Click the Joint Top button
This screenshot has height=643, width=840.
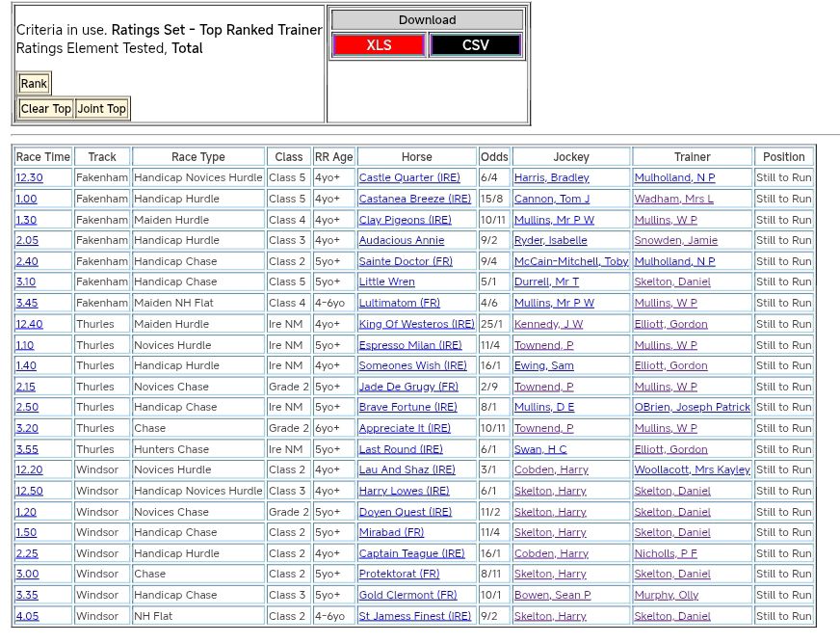pyautogui.click(x=102, y=109)
